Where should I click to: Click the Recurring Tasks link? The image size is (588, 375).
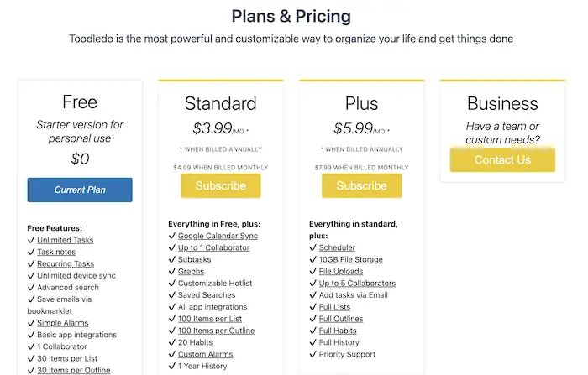(66, 263)
